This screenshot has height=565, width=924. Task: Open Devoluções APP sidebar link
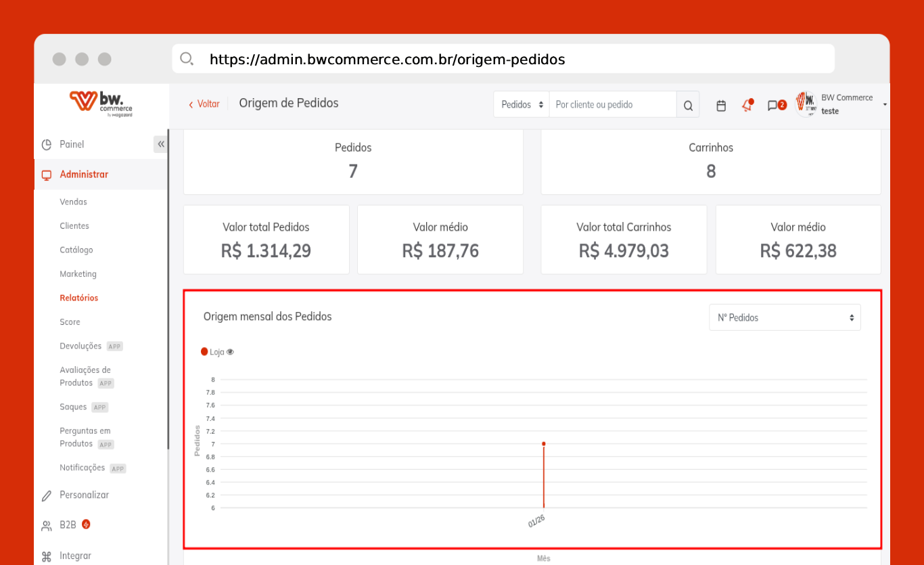coord(80,346)
